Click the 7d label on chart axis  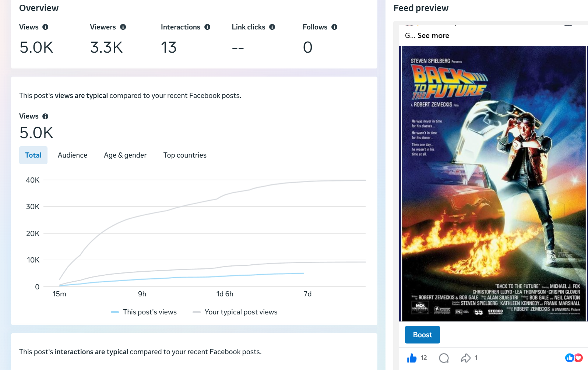tap(307, 294)
